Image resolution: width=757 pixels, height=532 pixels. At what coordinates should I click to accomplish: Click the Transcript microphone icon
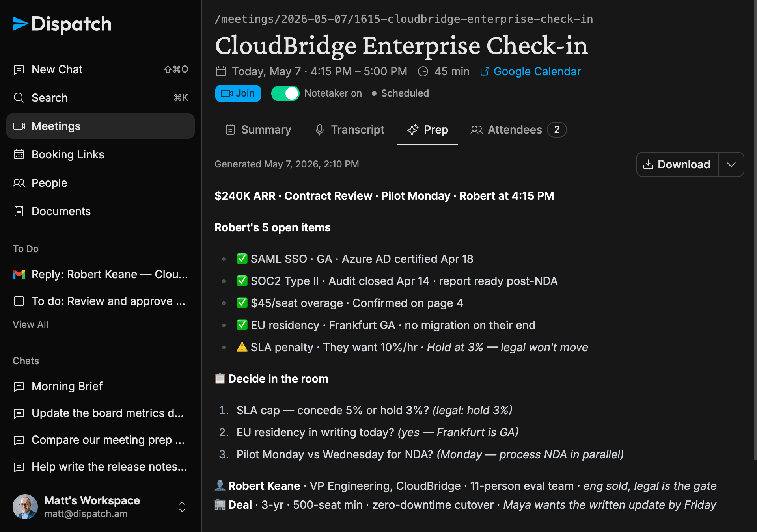pos(320,130)
